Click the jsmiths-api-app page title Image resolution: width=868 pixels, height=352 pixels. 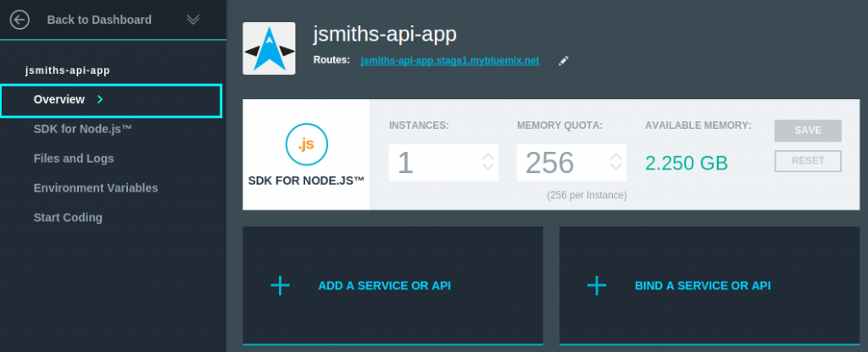[385, 34]
